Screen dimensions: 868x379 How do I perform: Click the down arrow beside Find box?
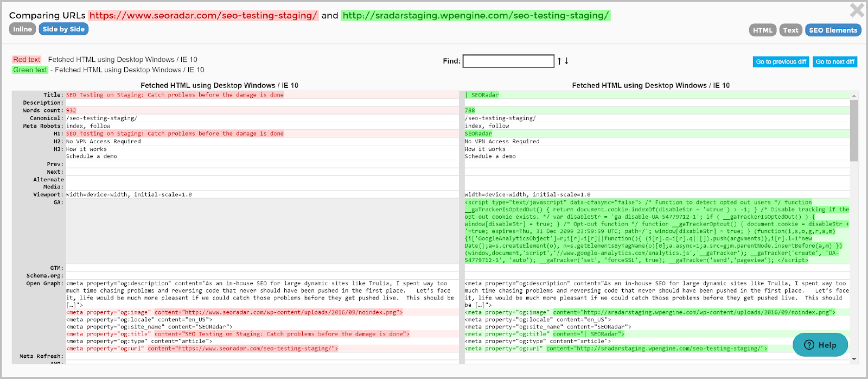pos(567,61)
